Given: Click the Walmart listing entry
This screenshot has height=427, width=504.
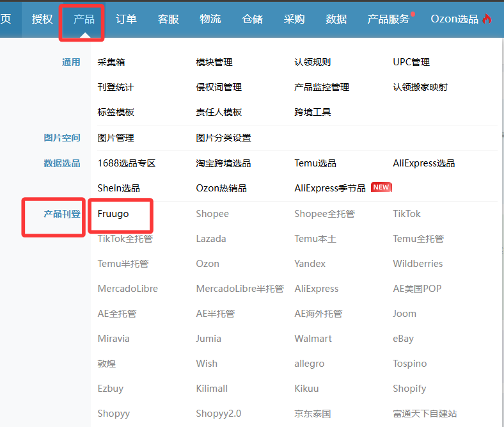Looking at the screenshot, I should click(313, 339).
